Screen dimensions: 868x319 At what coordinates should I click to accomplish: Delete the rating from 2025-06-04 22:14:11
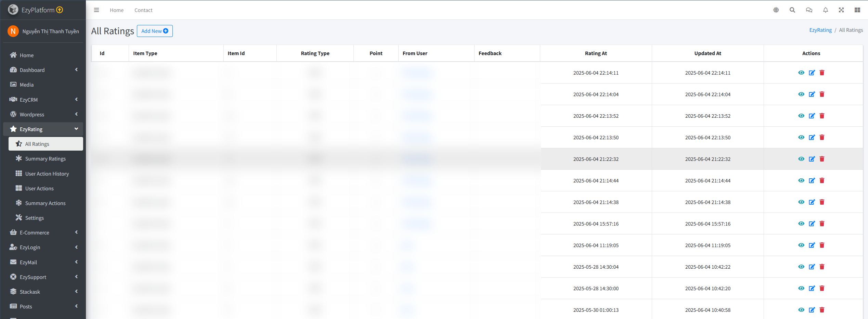(822, 73)
